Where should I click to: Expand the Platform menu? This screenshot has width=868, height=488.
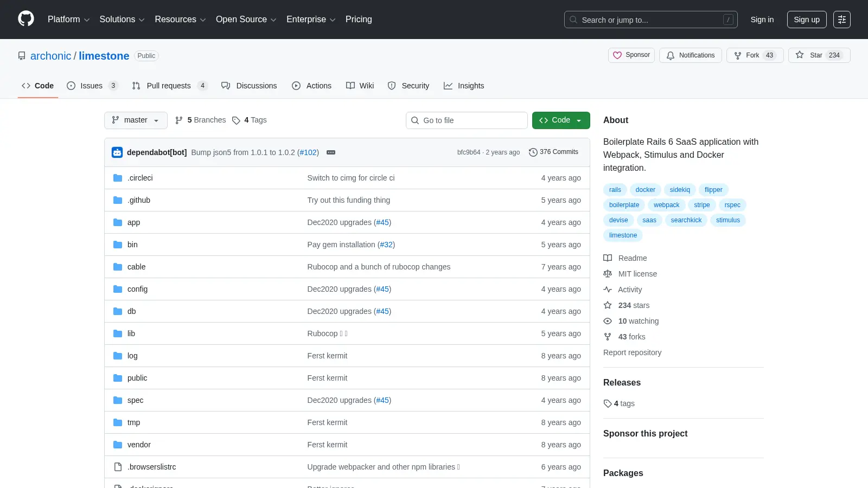[x=68, y=20]
